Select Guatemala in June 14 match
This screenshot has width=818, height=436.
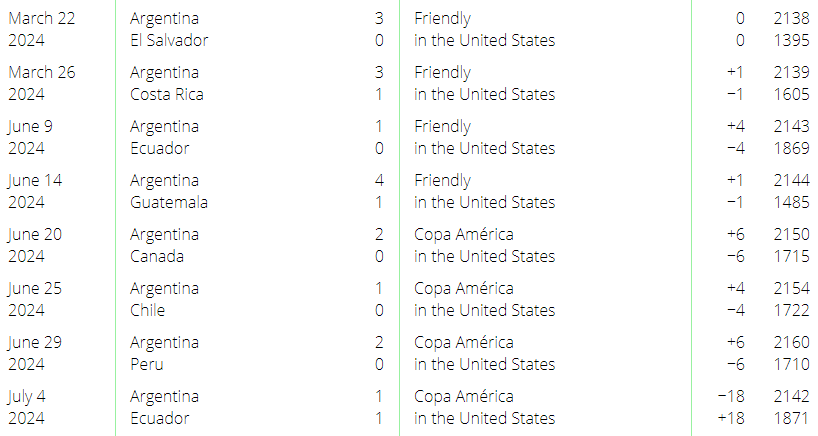[x=169, y=202]
